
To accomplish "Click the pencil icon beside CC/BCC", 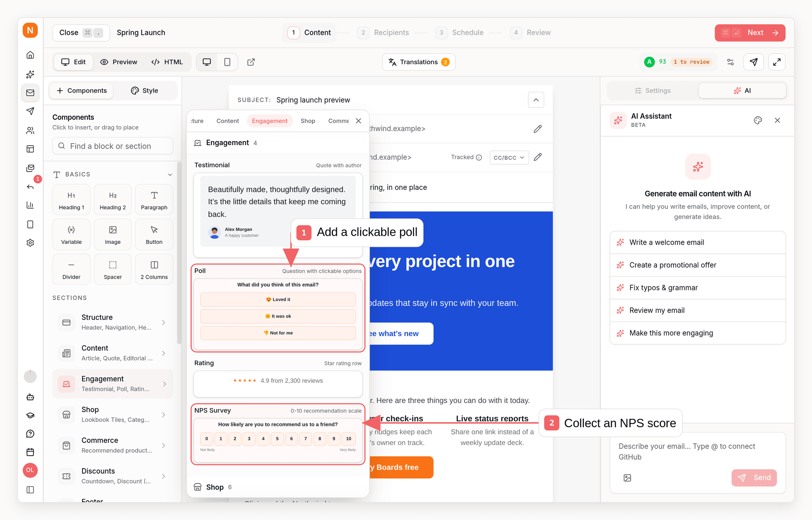I will pyautogui.click(x=538, y=157).
